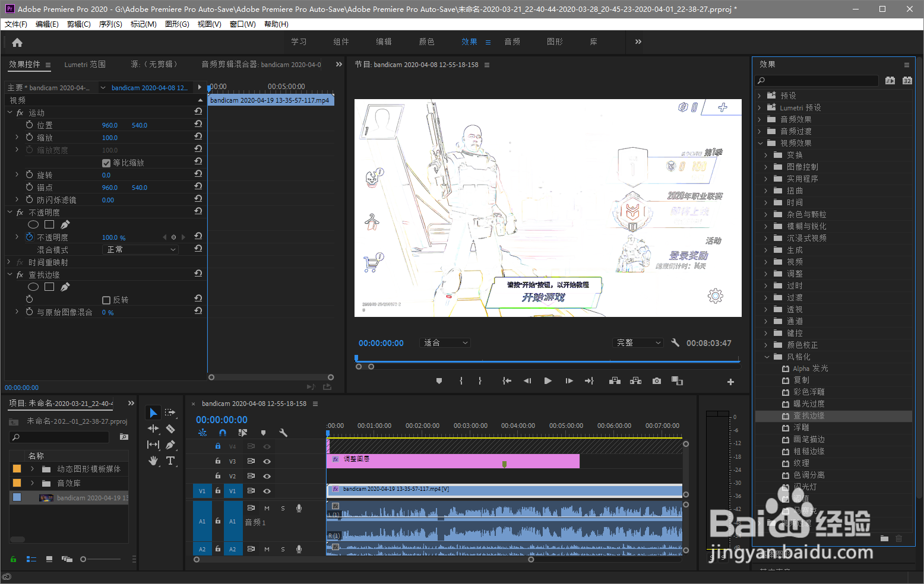
Task: Open the 序列(S) menu
Action: (x=110, y=24)
